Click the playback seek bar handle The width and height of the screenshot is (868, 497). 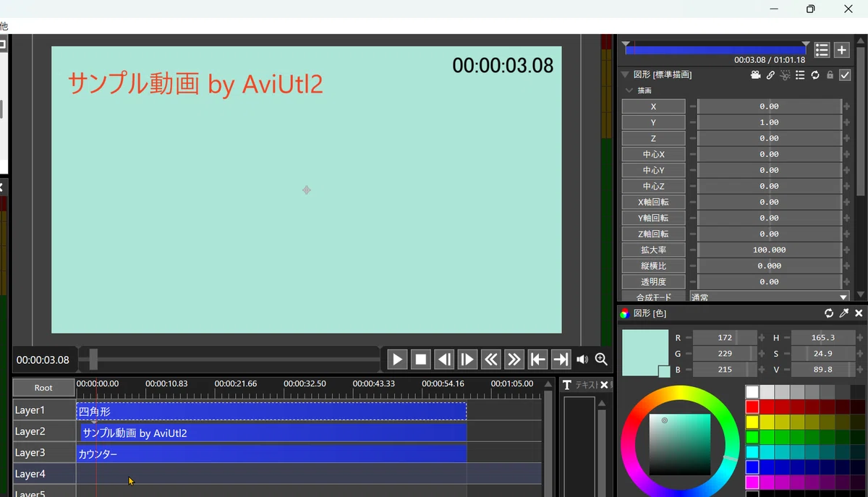[x=93, y=359]
